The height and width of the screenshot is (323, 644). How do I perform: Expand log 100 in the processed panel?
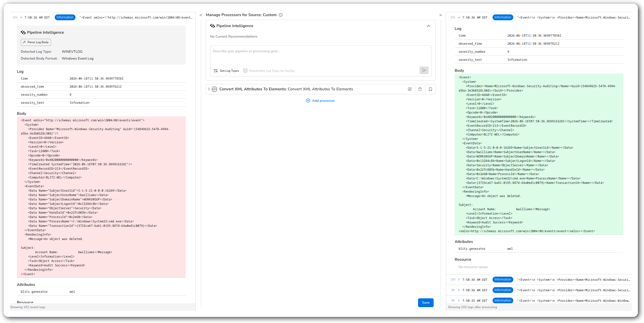click(x=459, y=280)
